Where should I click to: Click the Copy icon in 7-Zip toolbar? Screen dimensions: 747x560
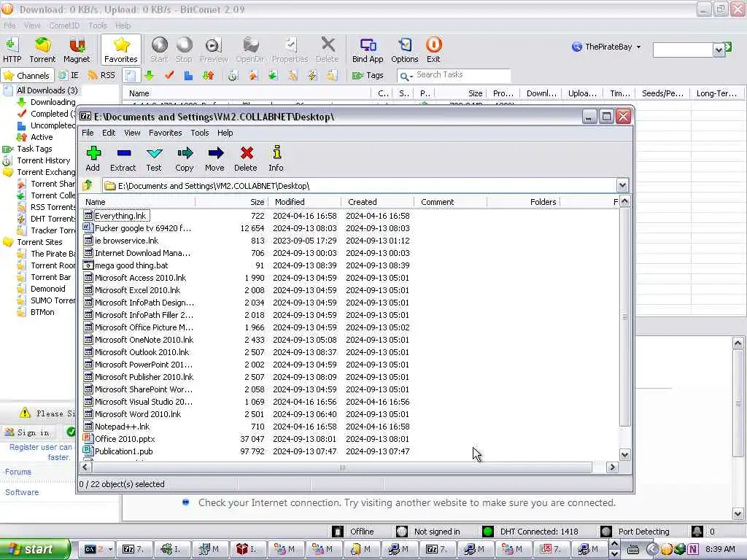click(185, 158)
